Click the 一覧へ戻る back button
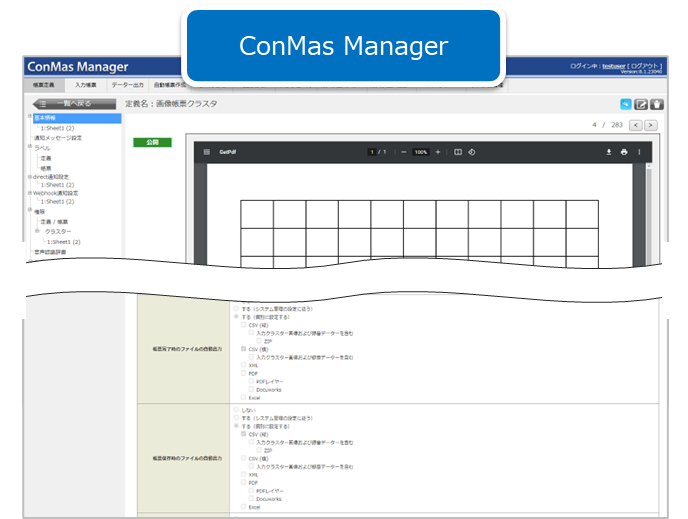 (x=68, y=103)
